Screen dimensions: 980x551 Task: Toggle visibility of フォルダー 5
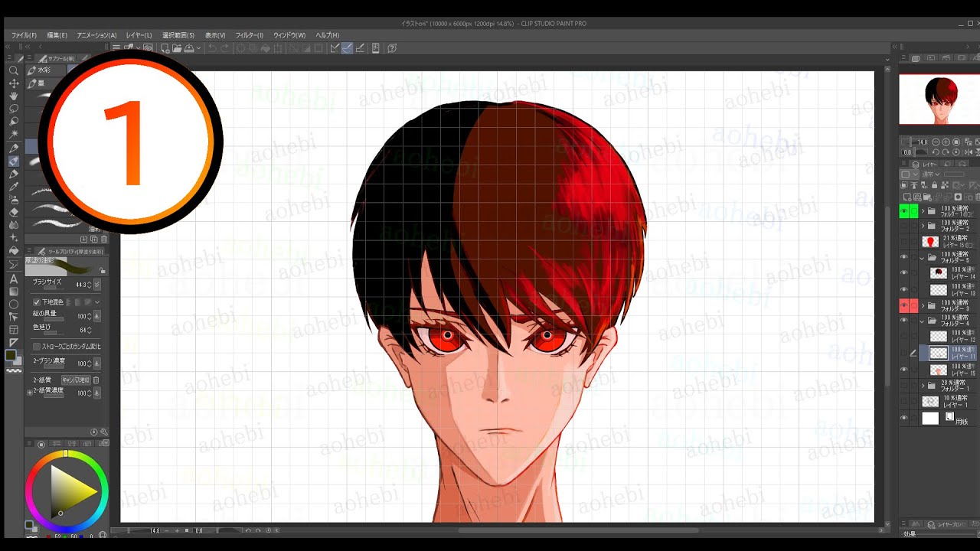tap(904, 258)
